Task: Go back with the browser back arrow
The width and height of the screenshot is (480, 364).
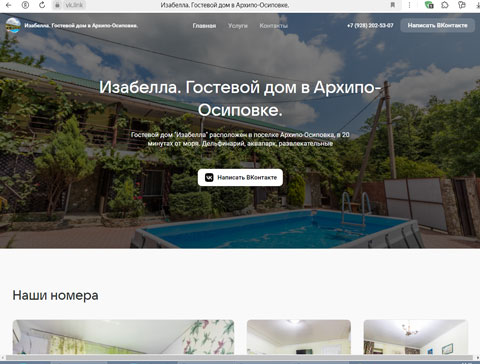Action: point(9,5)
